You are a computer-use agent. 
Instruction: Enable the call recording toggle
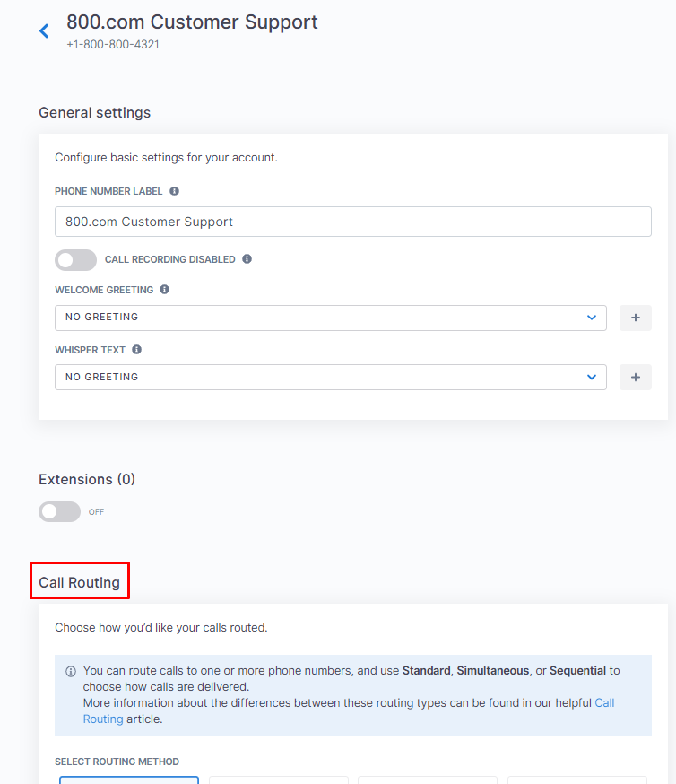(75, 260)
